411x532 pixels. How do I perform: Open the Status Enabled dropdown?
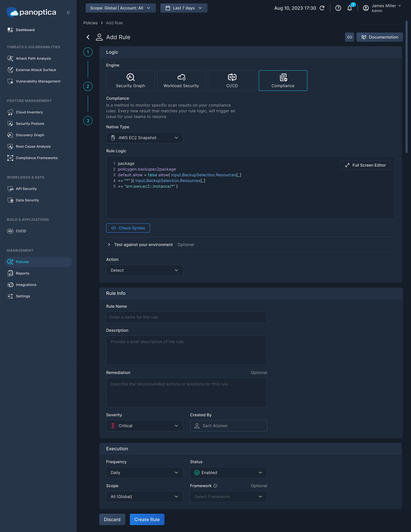tap(228, 473)
